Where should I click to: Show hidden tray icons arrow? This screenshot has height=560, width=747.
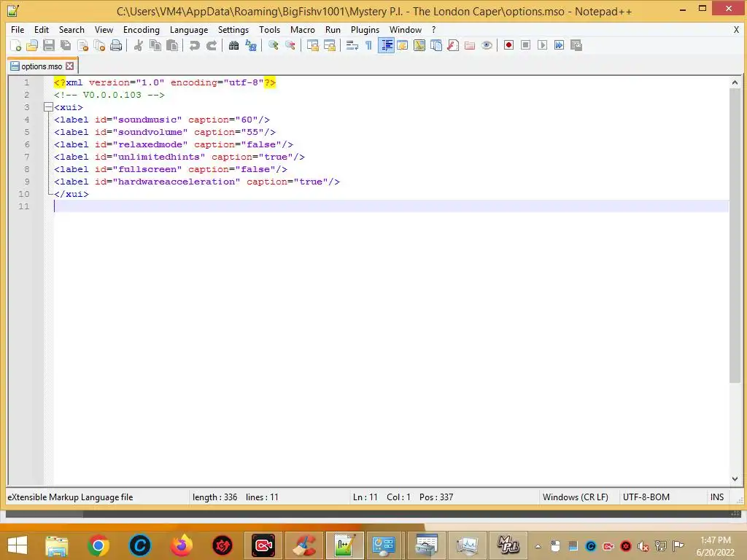538,546
